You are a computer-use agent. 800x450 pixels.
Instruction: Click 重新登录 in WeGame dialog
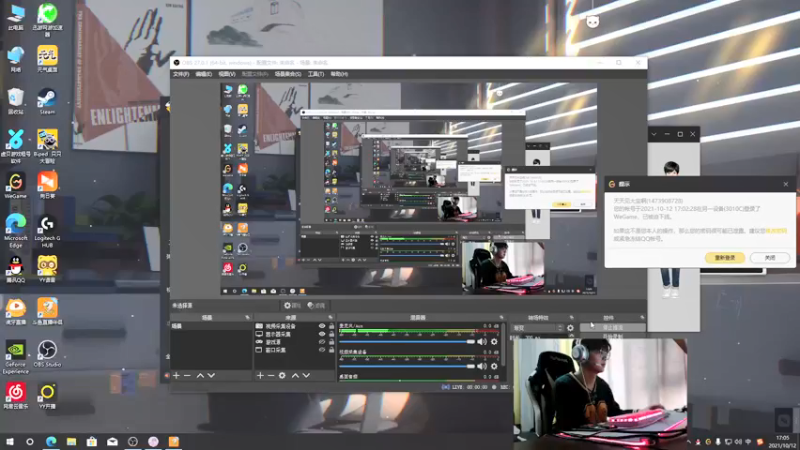pyautogui.click(x=724, y=258)
